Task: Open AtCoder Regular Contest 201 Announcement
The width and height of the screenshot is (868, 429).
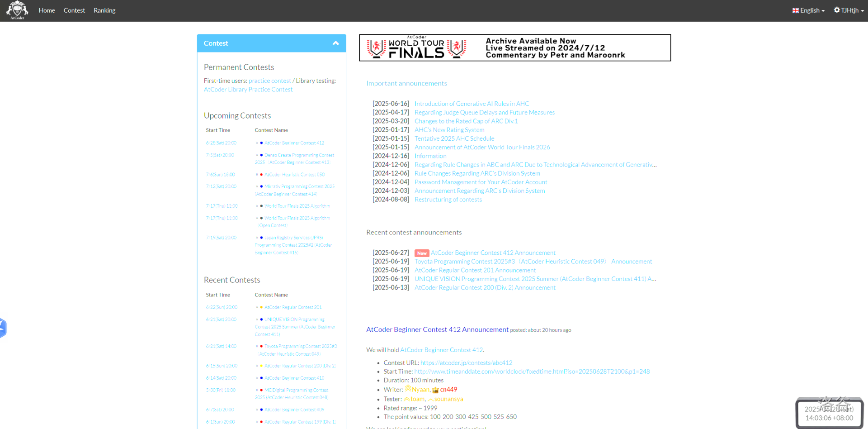Action: 475,270
